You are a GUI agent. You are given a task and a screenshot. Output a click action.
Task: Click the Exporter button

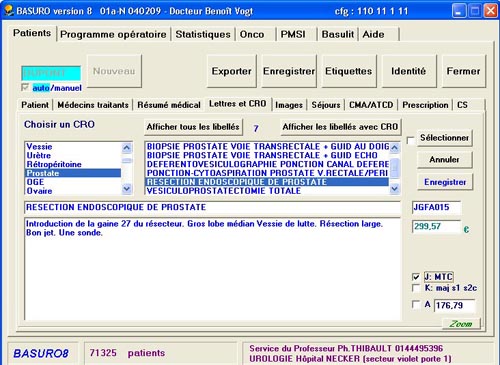(x=231, y=71)
